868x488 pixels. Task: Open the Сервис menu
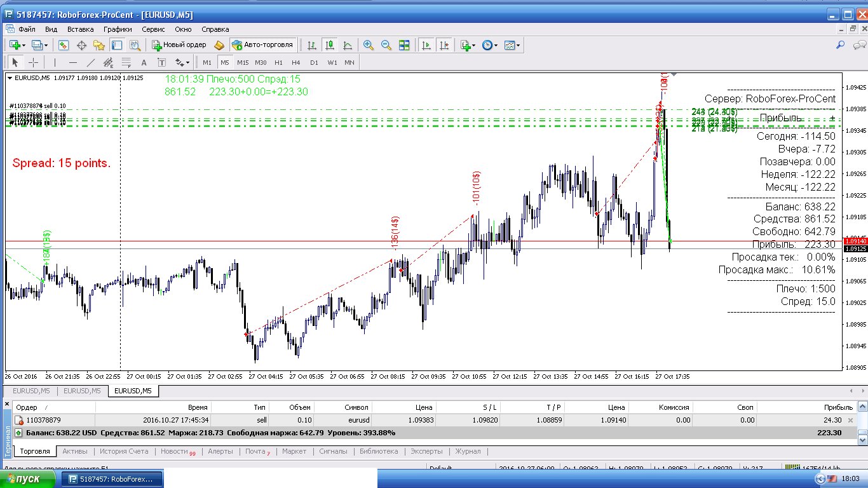(x=153, y=29)
